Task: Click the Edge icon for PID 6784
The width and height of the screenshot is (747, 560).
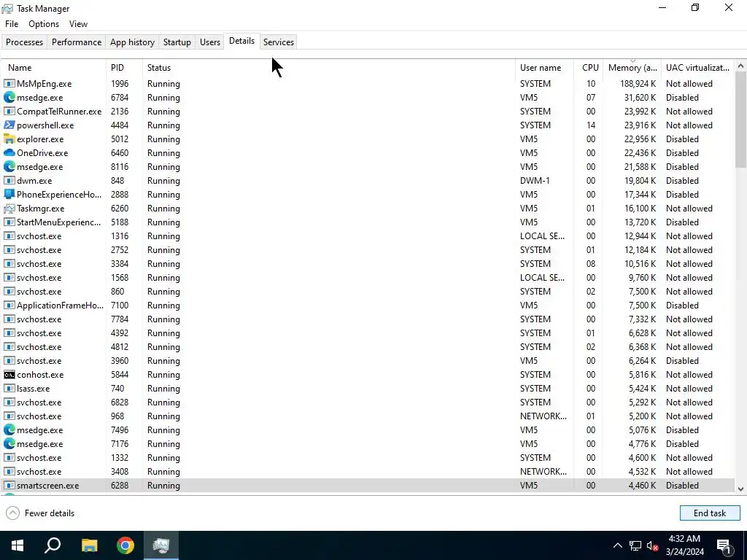Action: pyautogui.click(x=9, y=98)
